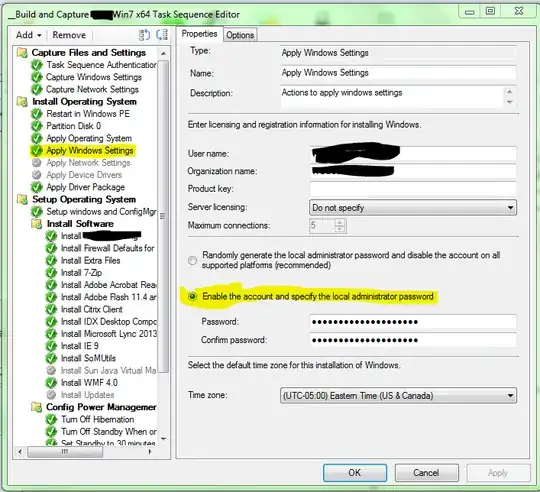Viewport: 540px width, 492px height.
Task: Click the Cancel button
Action: click(426, 473)
